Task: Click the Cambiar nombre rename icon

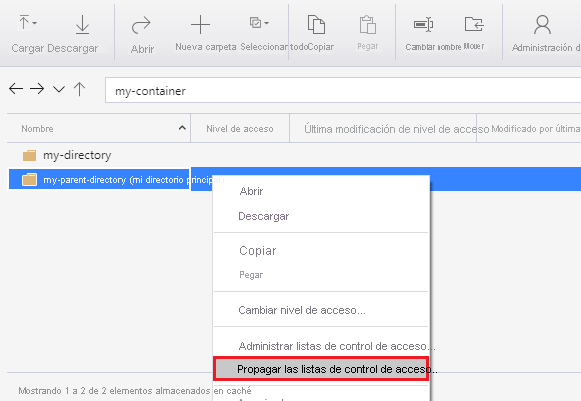Action: point(424,24)
